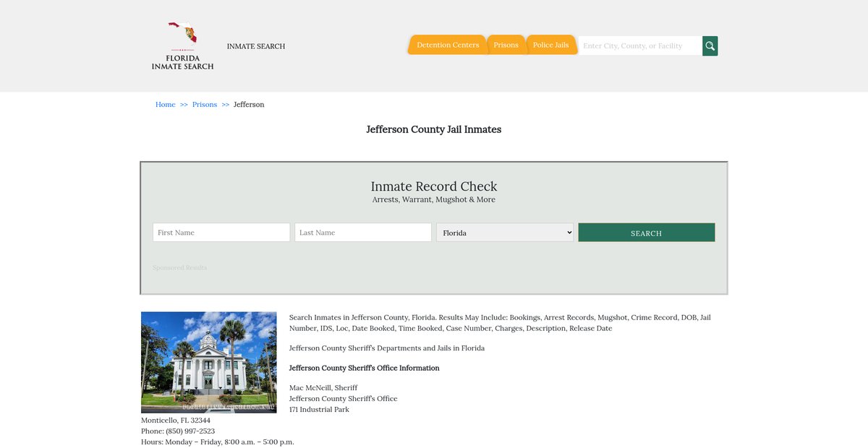Viewport: 868px width, 448px height.
Task: Open the INMATE SEARCH header link
Action: [x=256, y=46]
